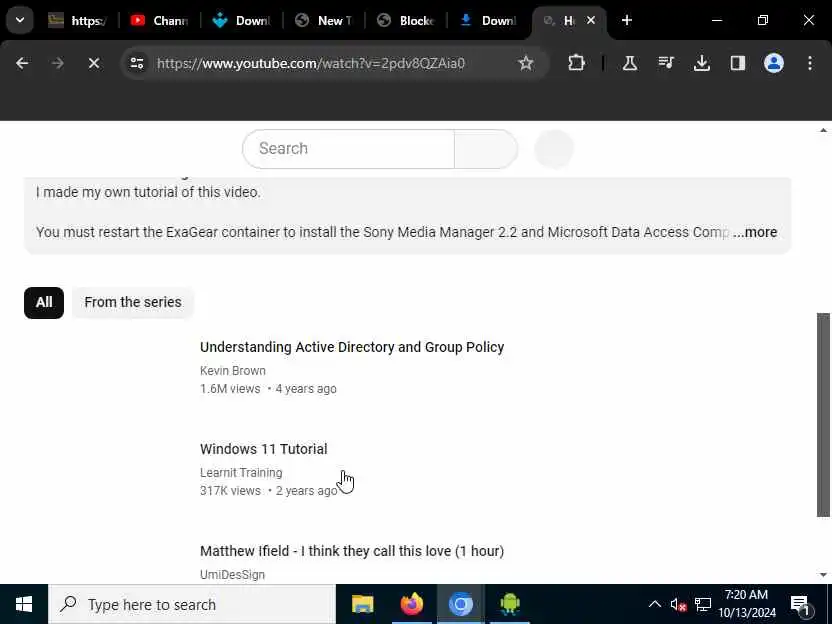Open Learnit Training channel
Viewport: 832px width, 624px height.
[x=241, y=473]
